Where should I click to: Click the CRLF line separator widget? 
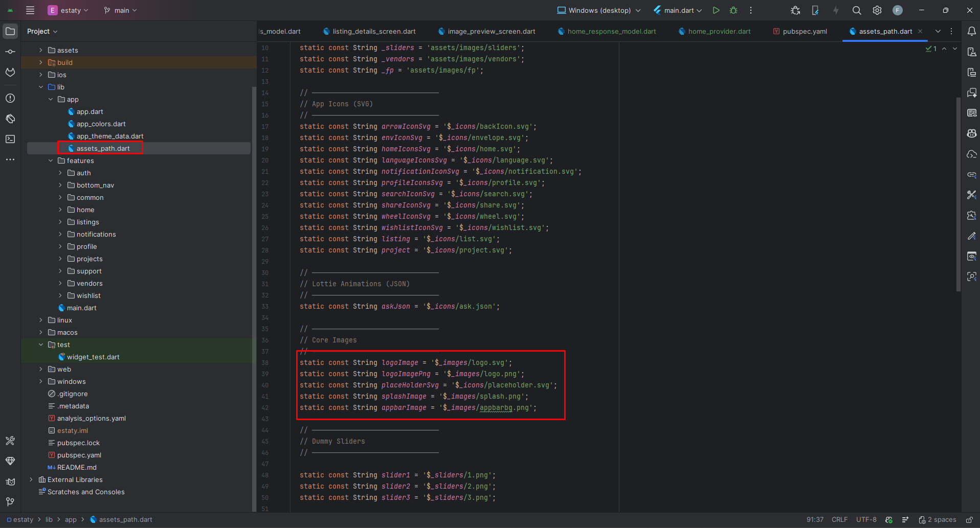(x=839, y=520)
